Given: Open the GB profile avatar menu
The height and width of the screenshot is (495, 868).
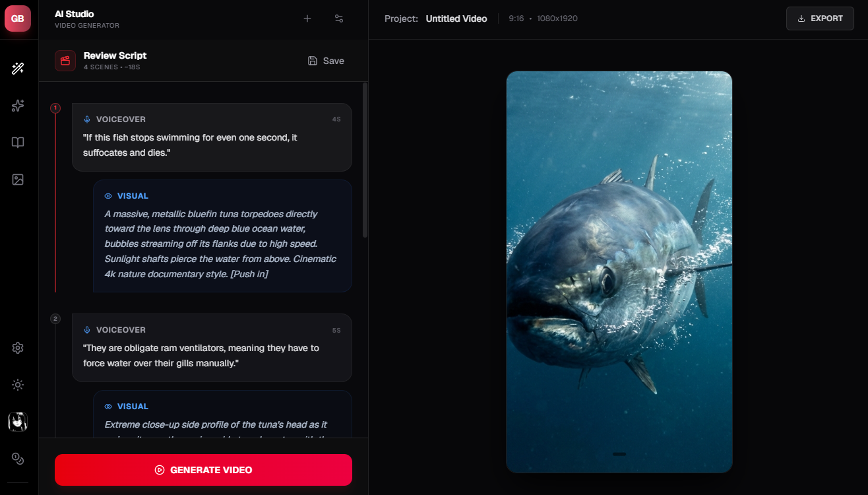Looking at the screenshot, I should pos(18,18).
